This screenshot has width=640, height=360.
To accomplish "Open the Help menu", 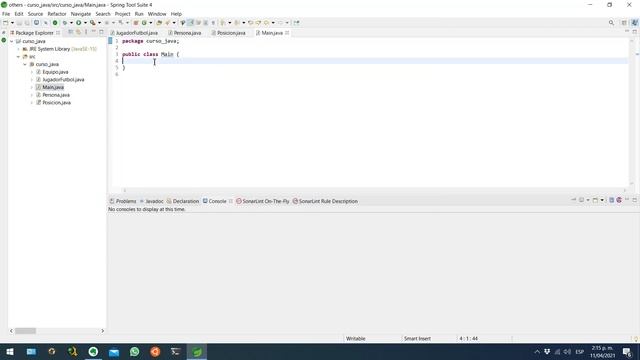I will [x=176, y=14].
